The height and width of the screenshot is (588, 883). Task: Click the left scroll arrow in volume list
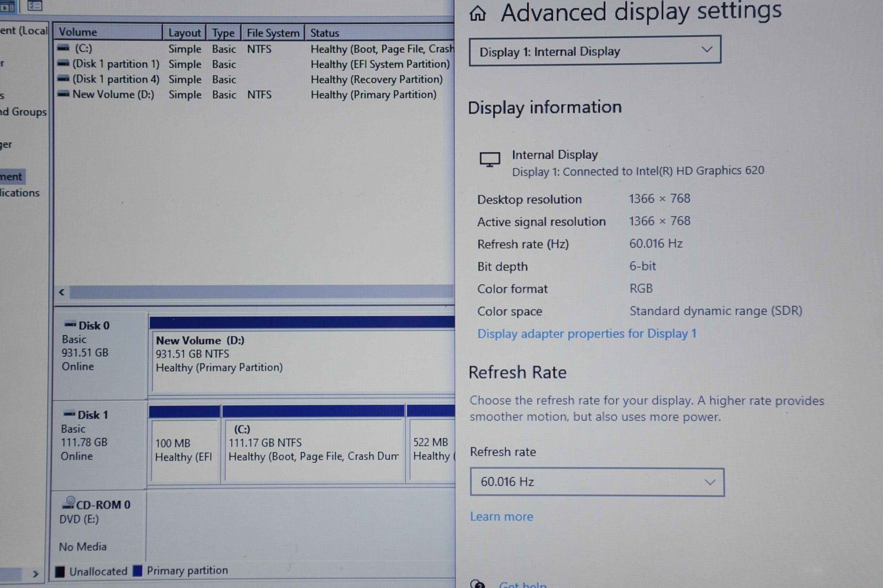pos(62,292)
